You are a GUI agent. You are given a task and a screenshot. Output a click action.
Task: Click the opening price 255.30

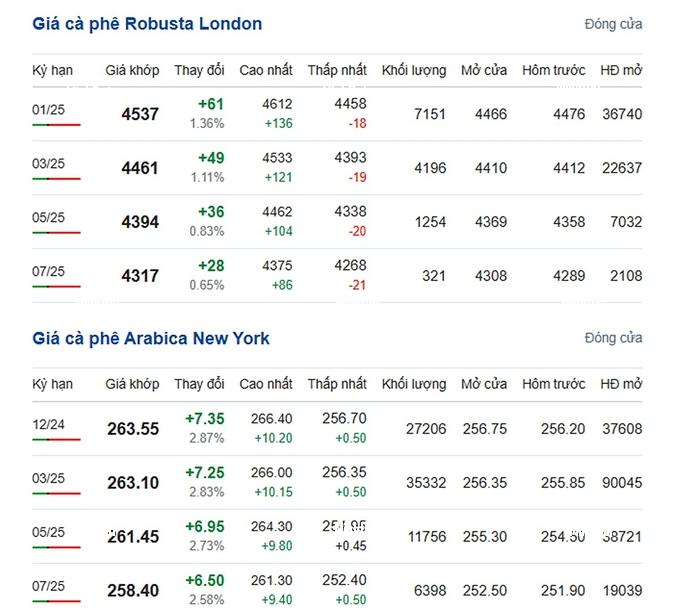pyautogui.click(x=485, y=537)
